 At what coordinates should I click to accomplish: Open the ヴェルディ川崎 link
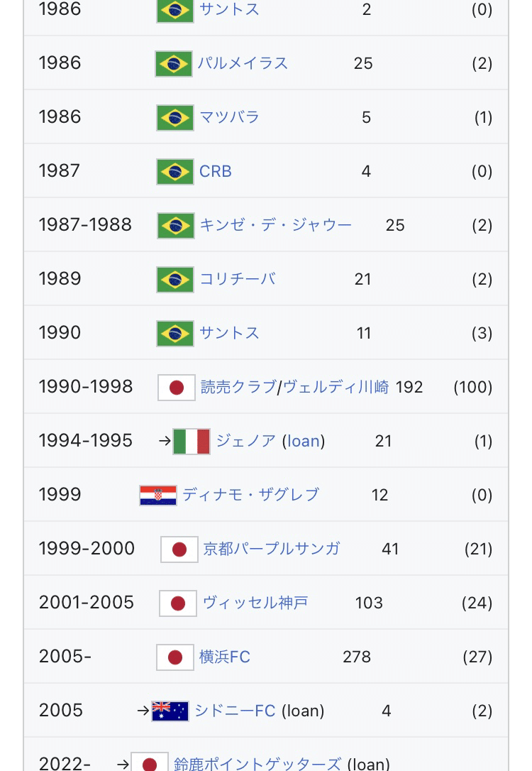coord(336,387)
